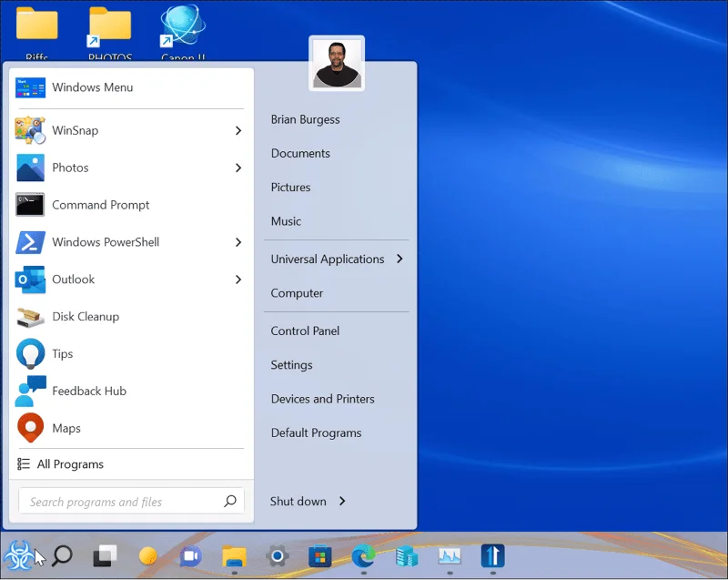Select the PHOTOS desktop folder shortcut
The image size is (728, 580).
click(110, 33)
